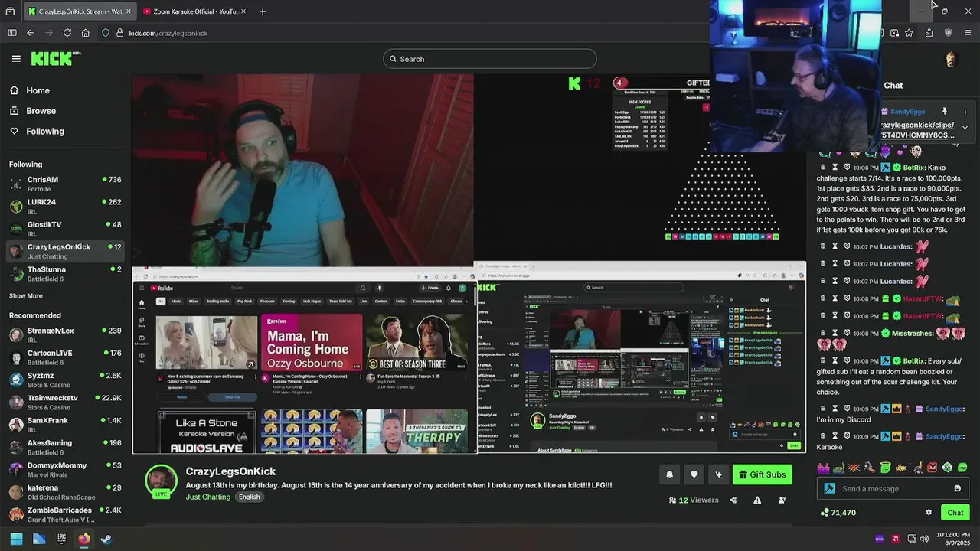The width and height of the screenshot is (980, 551).
Task: Open the Browse section
Action: pyautogui.click(x=32, y=111)
